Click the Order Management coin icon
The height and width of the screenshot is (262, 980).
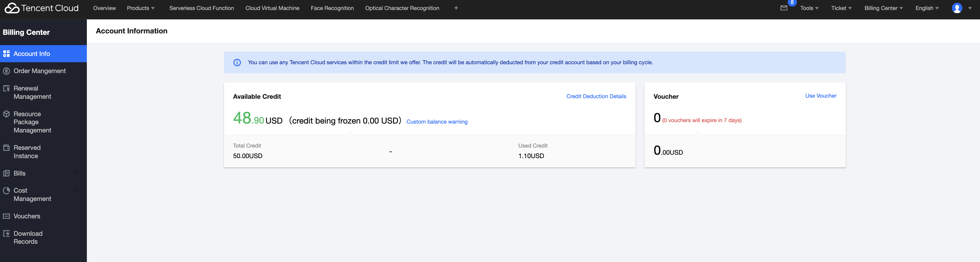[x=7, y=71]
